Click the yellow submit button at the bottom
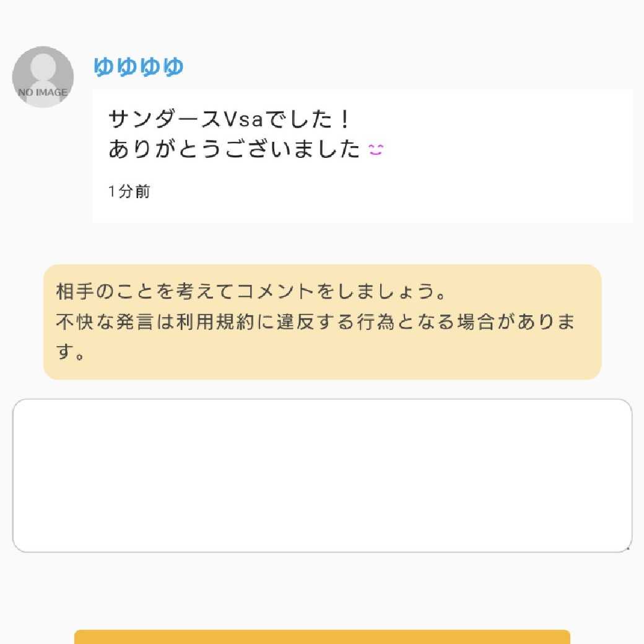Viewport: 644px width, 644px height. 322,638
